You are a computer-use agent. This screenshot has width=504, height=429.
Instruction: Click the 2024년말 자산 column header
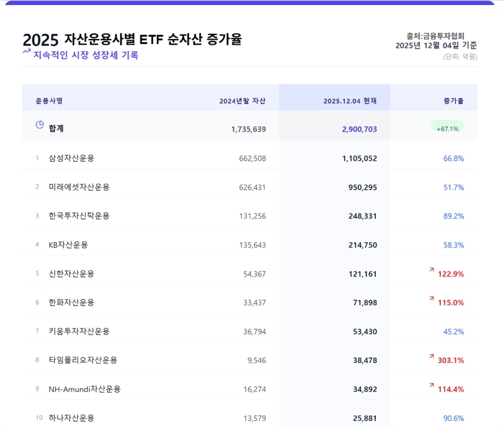point(243,101)
